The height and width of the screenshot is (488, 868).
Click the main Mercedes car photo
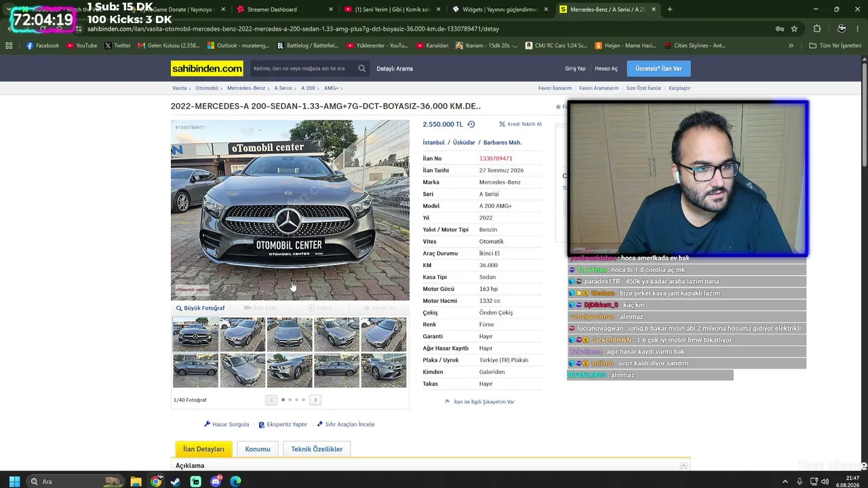[290, 210]
